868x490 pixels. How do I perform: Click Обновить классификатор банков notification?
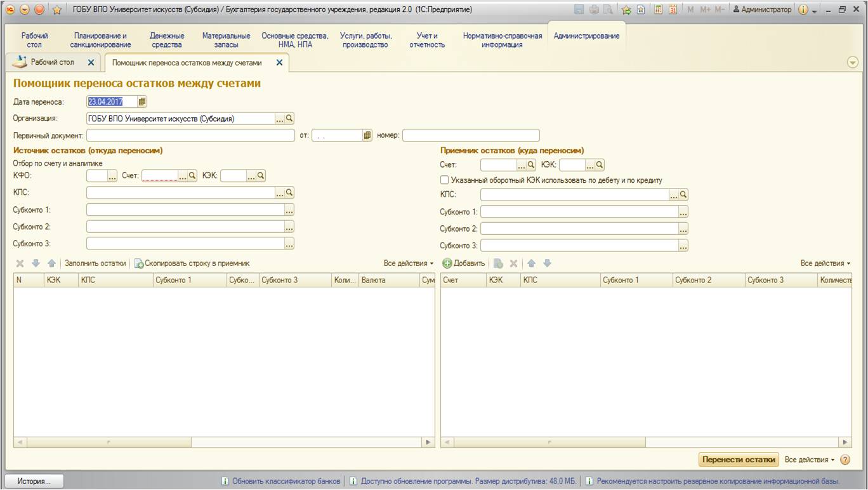point(280,481)
